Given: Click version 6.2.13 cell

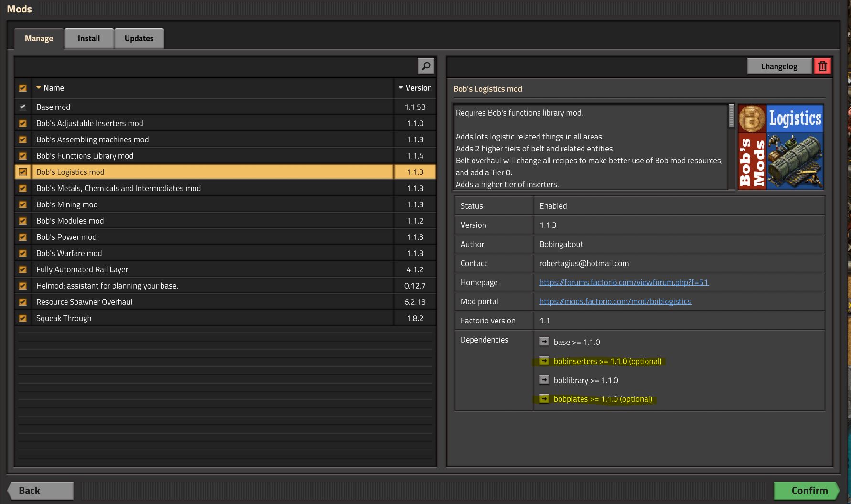Looking at the screenshot, I should click(415, 302).
